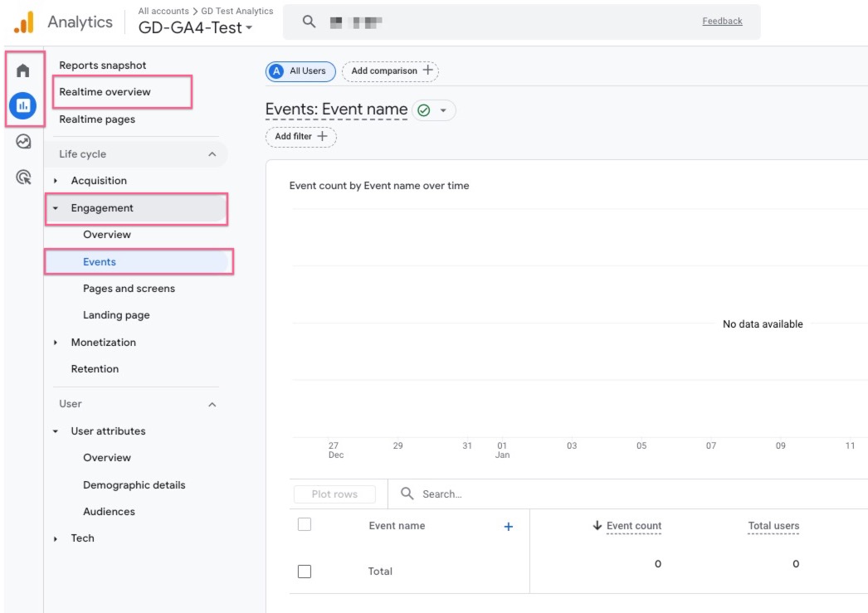Open Reports snapshot
The image size is (868, 613).
[102, 66]
